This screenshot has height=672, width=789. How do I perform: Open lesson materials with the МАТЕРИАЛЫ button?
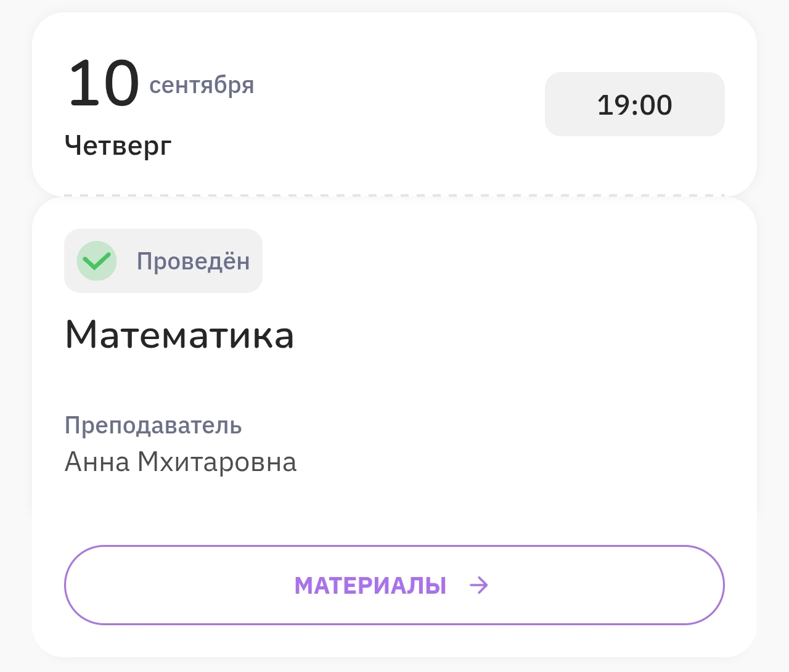pyautogui.click(x=394, y=585)
